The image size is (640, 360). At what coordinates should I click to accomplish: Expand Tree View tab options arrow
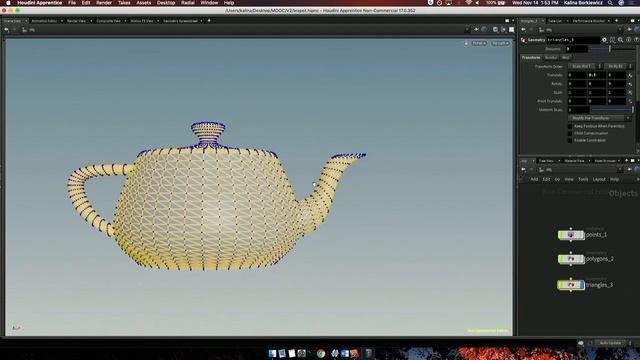click(x=559, y=161)
